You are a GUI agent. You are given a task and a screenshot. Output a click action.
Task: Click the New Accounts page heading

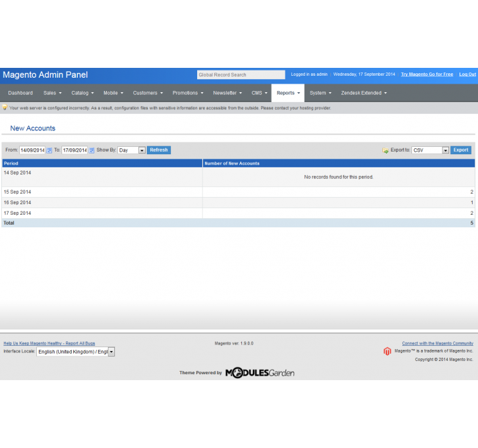[33, 128]
